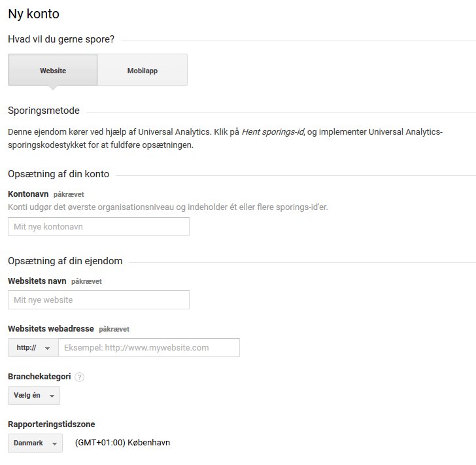
Task: Focus the Mit nye kontonavn field
Action: pos(99,227)
